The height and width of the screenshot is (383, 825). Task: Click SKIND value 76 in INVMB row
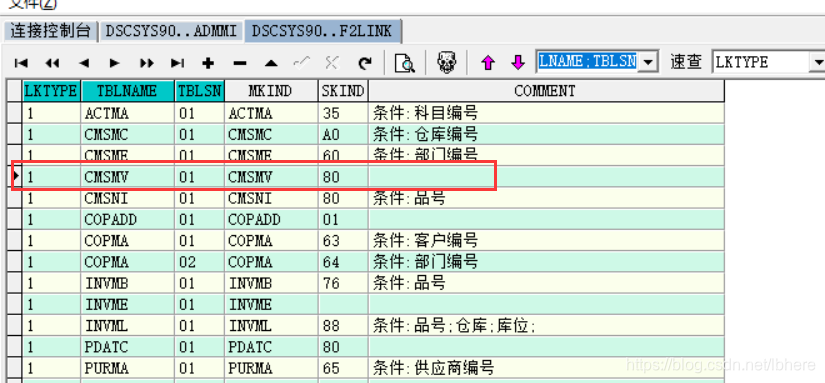[343, 283]
